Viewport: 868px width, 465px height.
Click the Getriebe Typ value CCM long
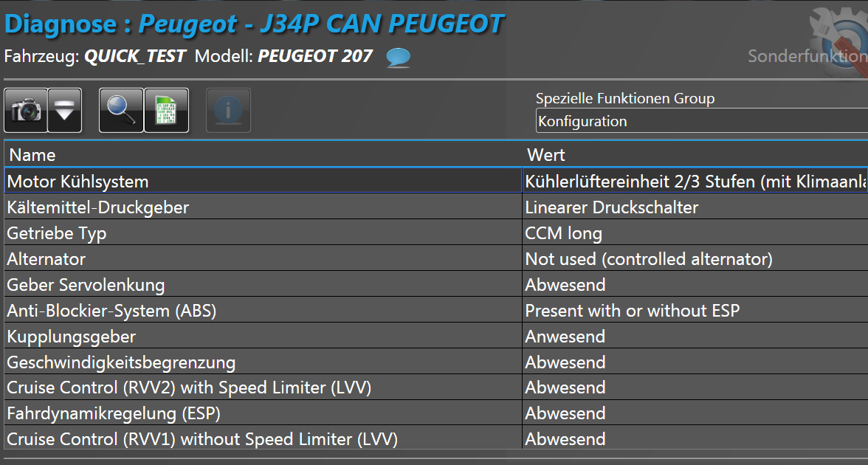[x=563, y=233]
